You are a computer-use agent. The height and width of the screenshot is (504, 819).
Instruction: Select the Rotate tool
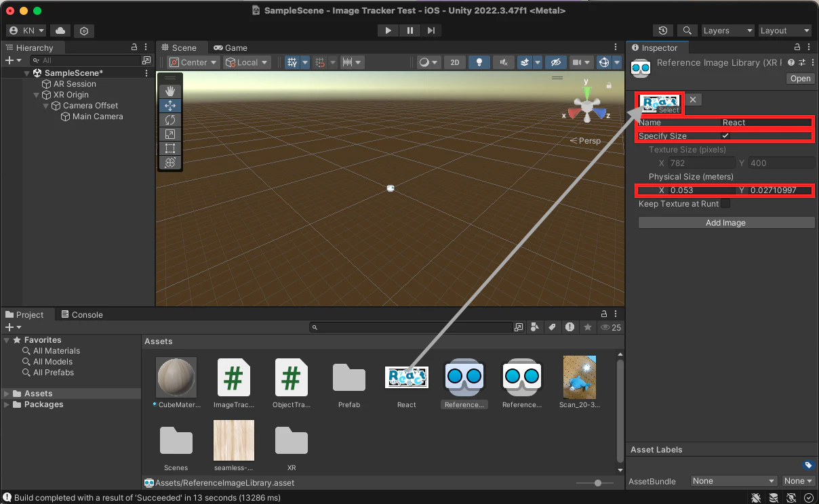click(170, 120)
